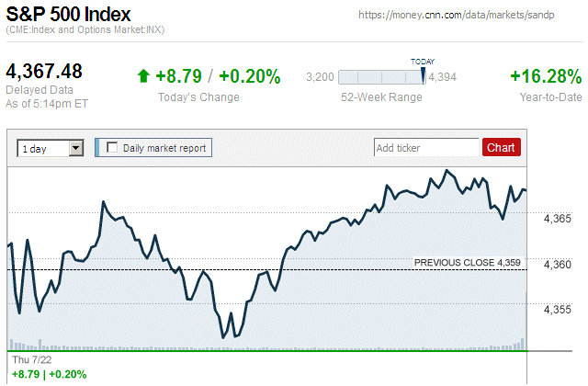Enable the Daily market report checkbox
This screenshot has height=386, width=588.
pyautogui.click(x=113, y=147)
